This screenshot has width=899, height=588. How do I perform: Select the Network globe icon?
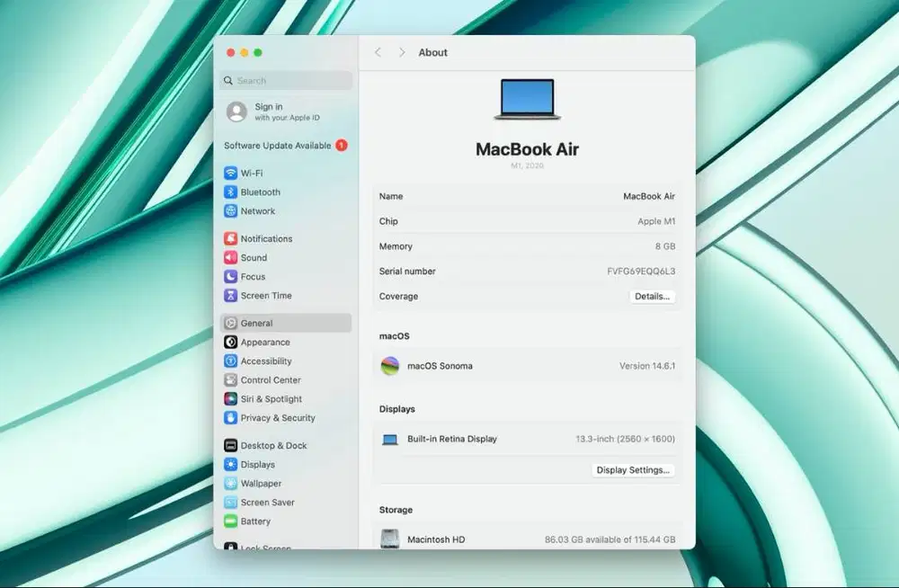230,210
